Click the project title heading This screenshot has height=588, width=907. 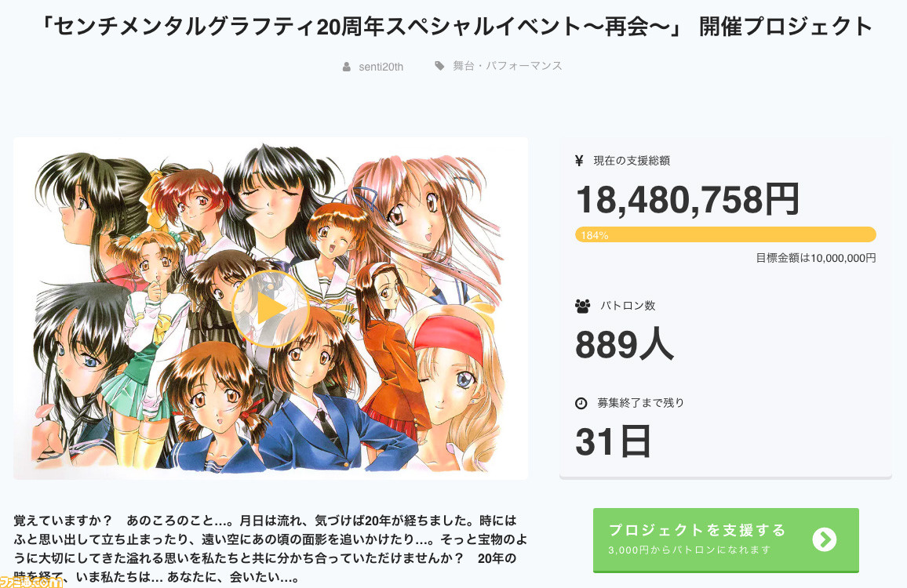tap(458, 27)
